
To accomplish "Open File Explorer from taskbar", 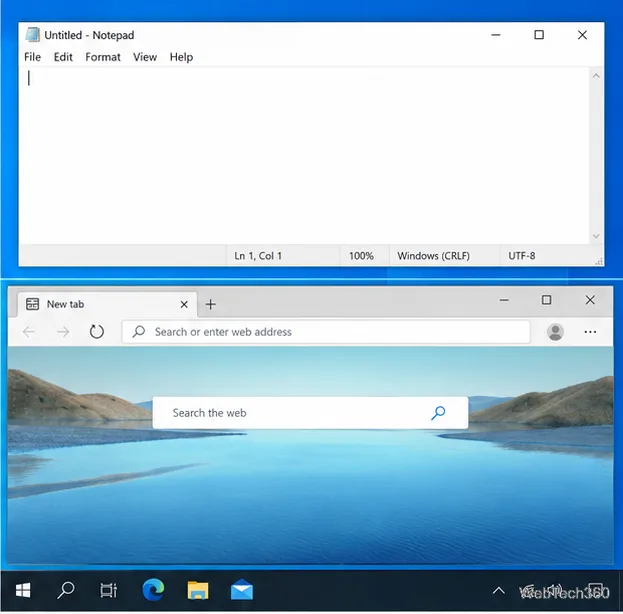I will click(x=197, y=590).
